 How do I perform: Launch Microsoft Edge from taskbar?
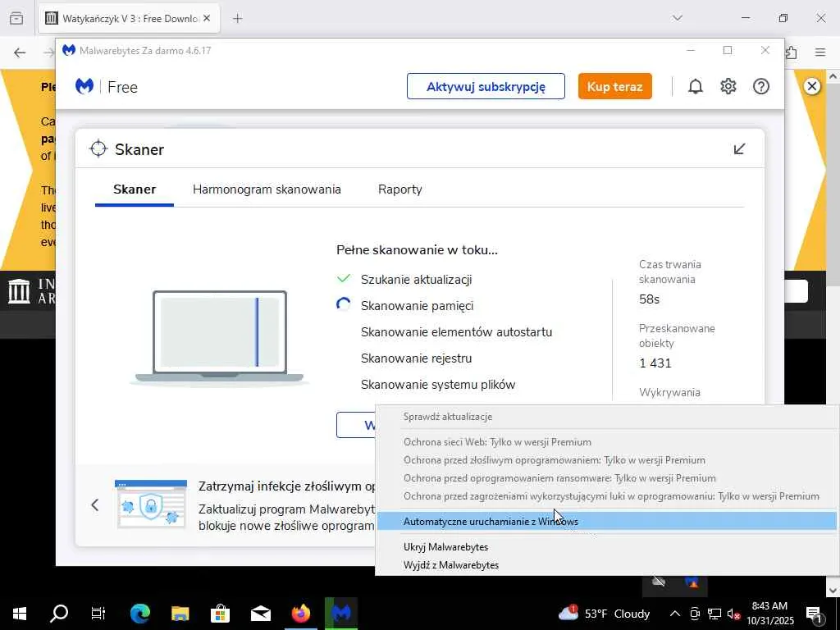pyautogui.click(x=139, y=614)
